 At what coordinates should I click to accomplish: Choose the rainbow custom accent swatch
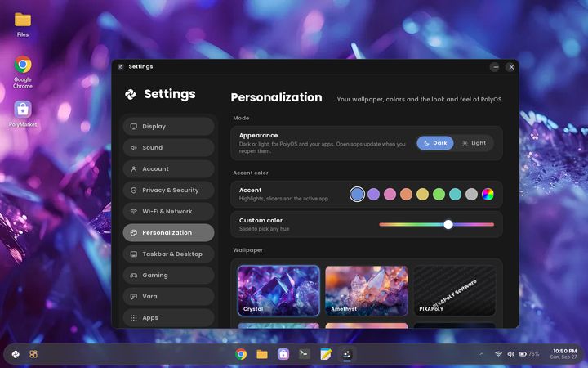[488, 194]
